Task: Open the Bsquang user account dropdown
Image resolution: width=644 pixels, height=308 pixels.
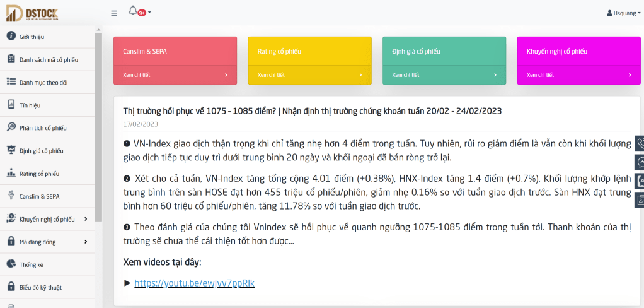Action: [x=623, y=13]
